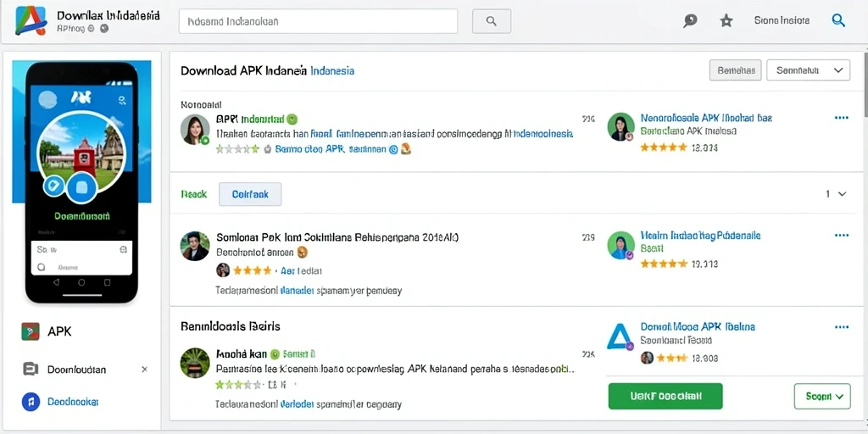
Task: Click the five-star rating showing 12.034
Action: [663, 147]
